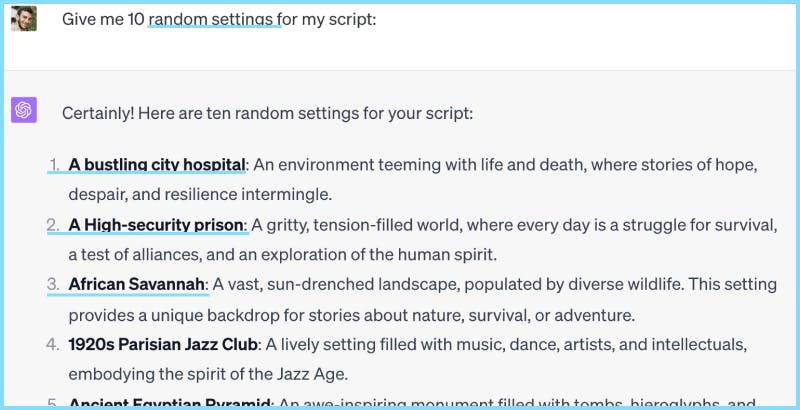Click the "Ancient Egyptian Pyramid" title

(x=170, y=403)
